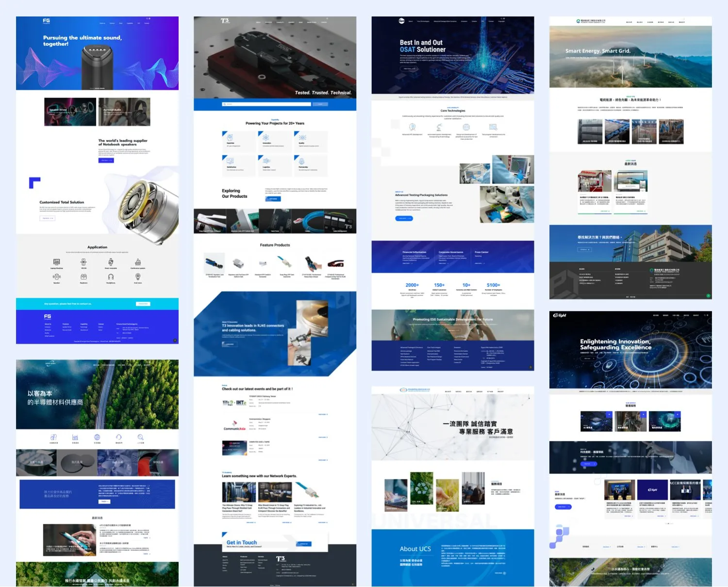The height and width of the screenshot is (587, 728).
Task: Click the blue button under Exploring Our Products
Action: point(273,199)
